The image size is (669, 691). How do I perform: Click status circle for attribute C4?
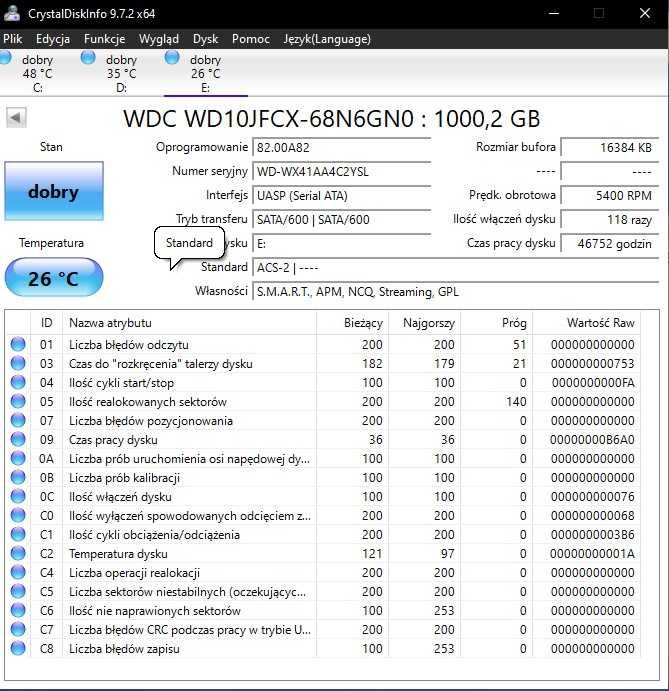tap(18, 572)
